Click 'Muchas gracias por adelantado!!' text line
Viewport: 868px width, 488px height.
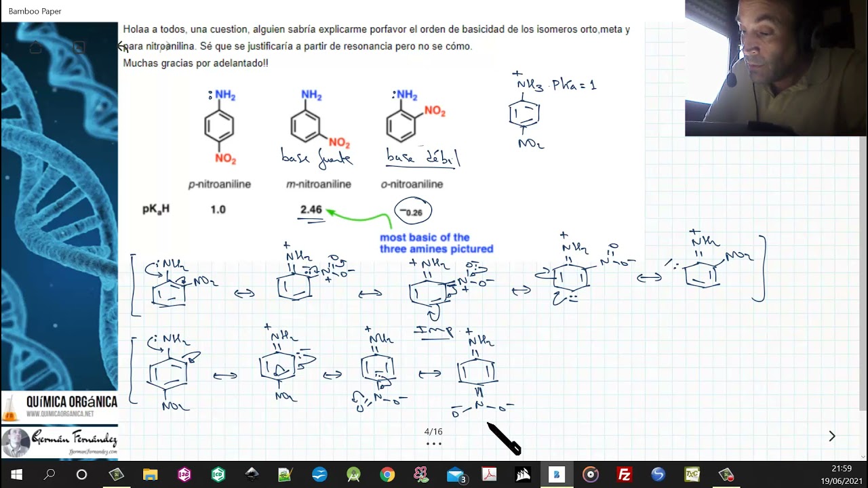coord(195,63)
